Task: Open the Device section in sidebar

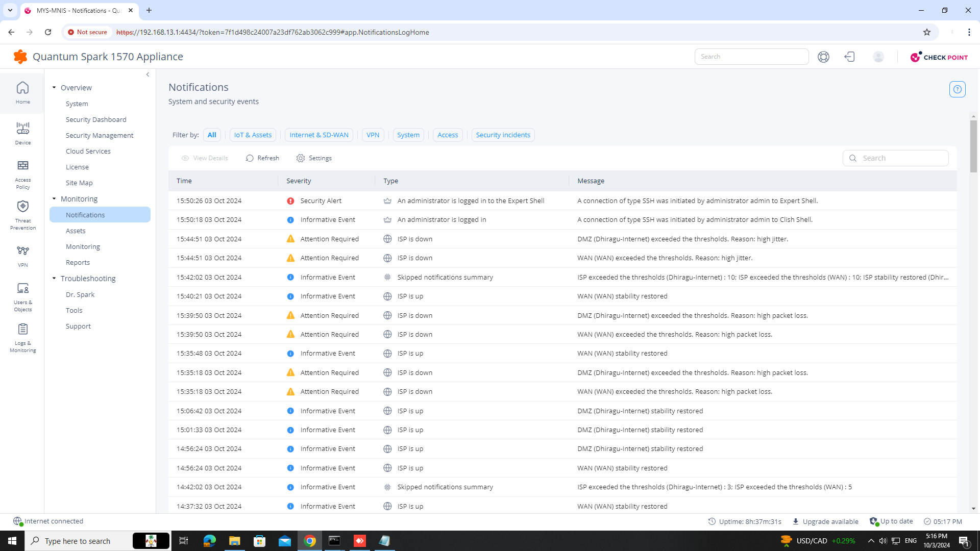Action: [22, 133]
